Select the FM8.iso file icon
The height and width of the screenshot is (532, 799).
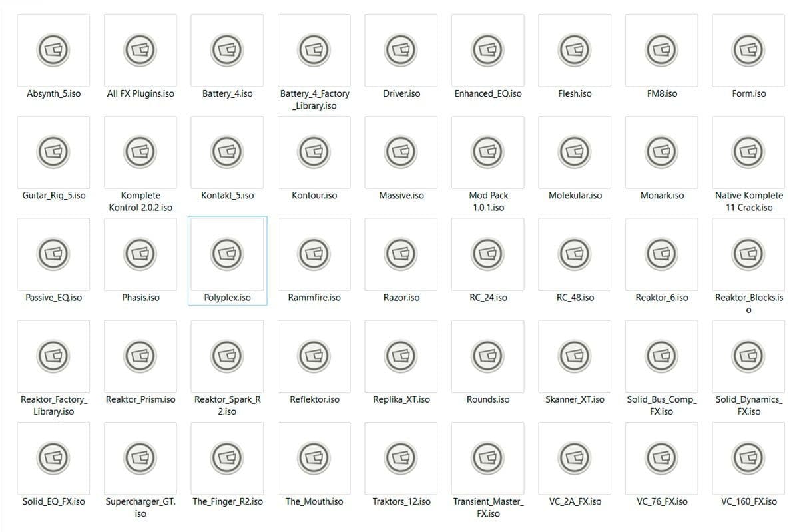click(x=662, y=50)
